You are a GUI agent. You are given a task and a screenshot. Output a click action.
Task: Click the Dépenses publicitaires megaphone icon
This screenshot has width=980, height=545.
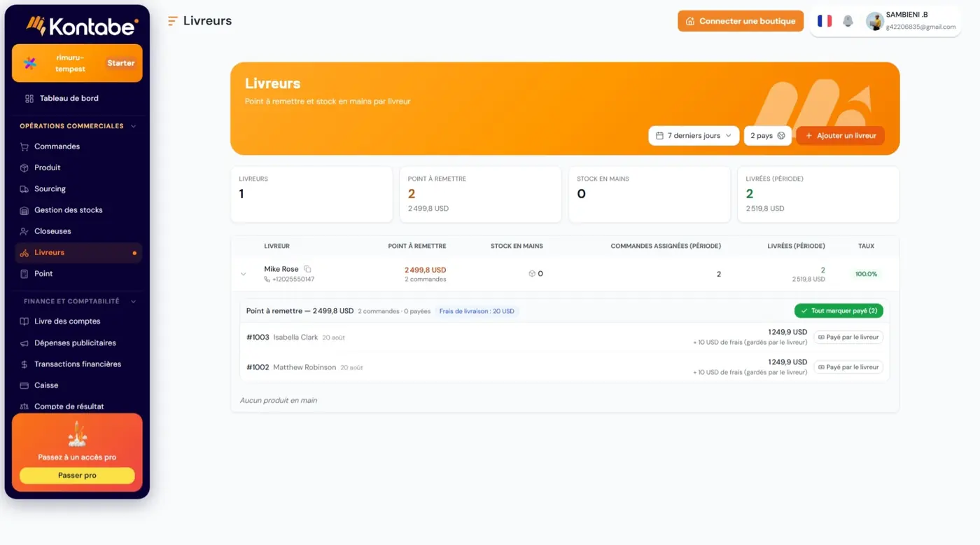pyautogui.click(x=24, y=343)
